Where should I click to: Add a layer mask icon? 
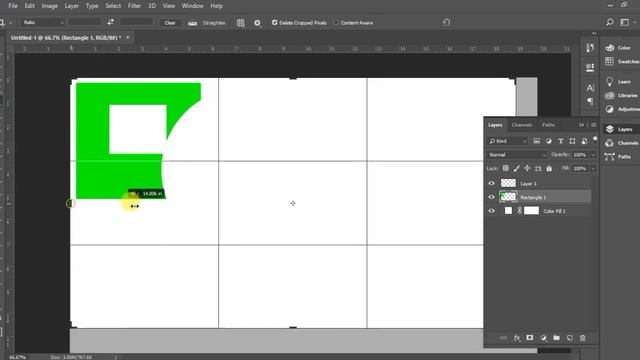coord(530,338)
